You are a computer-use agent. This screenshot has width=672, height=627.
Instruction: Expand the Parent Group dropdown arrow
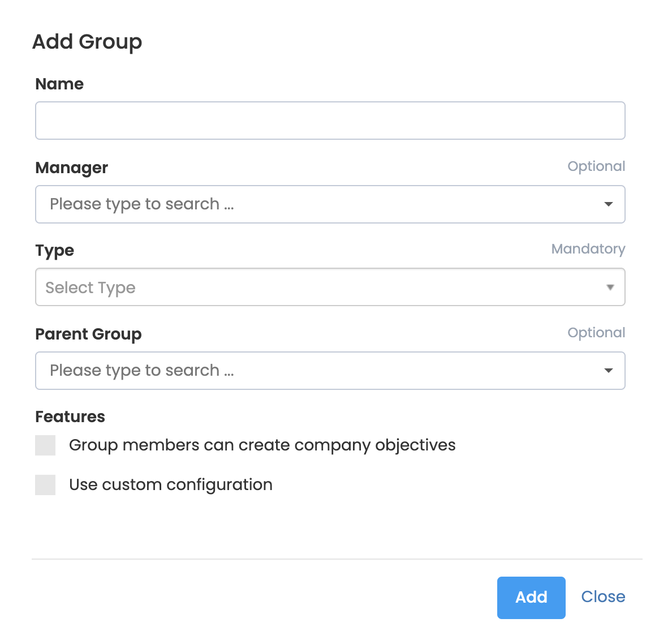[609, 371]
